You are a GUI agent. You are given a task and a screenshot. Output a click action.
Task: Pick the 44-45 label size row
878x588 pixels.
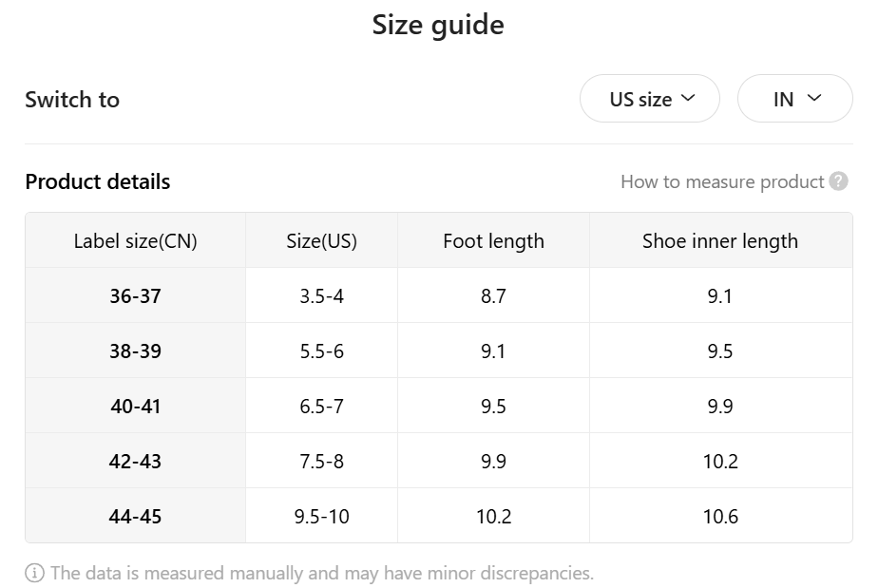(x=438, y=516)
